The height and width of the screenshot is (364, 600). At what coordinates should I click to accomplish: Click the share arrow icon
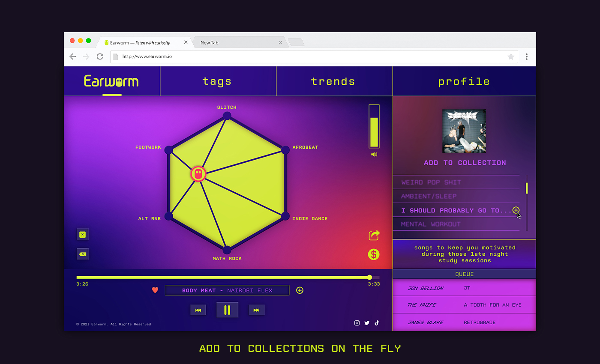click(374, 235)
